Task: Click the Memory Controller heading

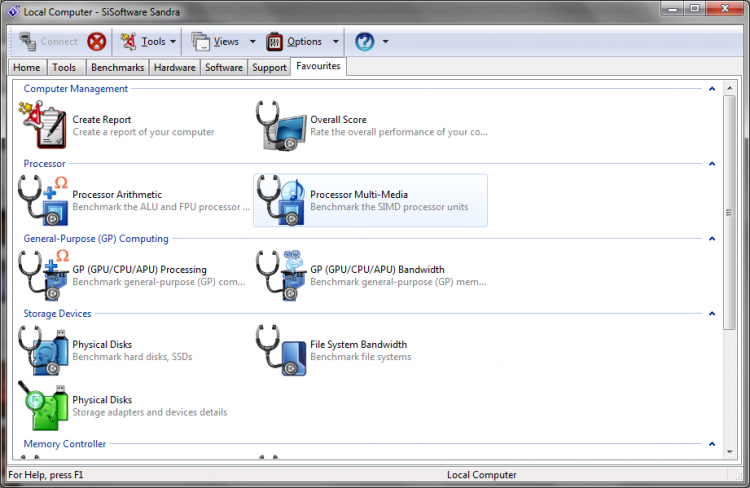Action: click(x=65, y=444)
